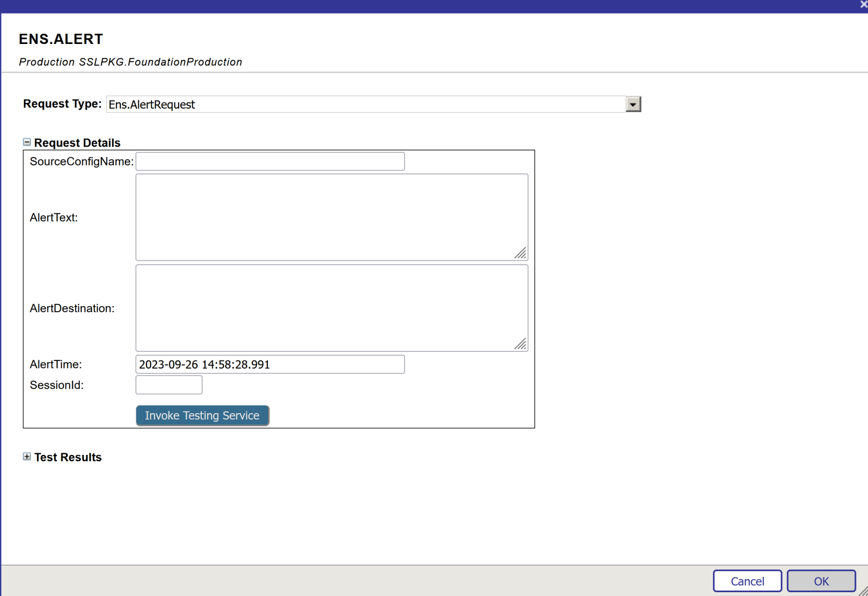Focus the AlertDestination text area
The height and width of the screenshot is (596, 868).
tap(331, 308)
